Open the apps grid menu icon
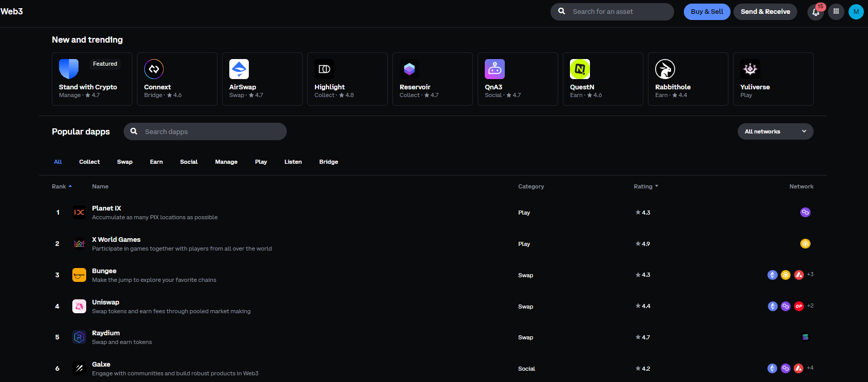This screenshot has width=868, height=382. point(836,11)
